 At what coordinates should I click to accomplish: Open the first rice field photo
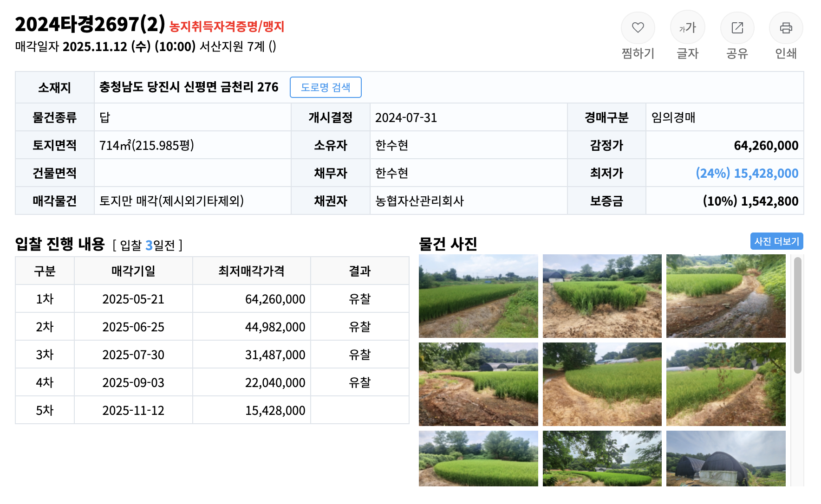pyautogui.click(x=478, y=296)
